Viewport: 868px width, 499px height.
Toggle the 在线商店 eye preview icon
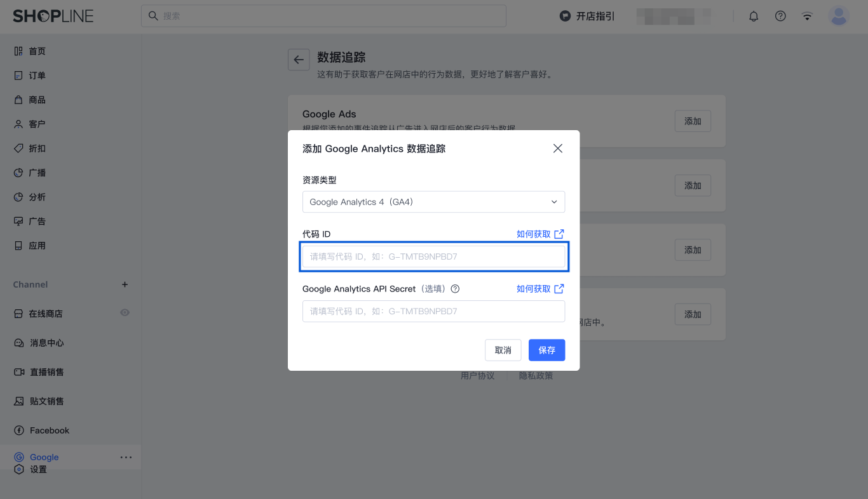(x=125, y=312)
